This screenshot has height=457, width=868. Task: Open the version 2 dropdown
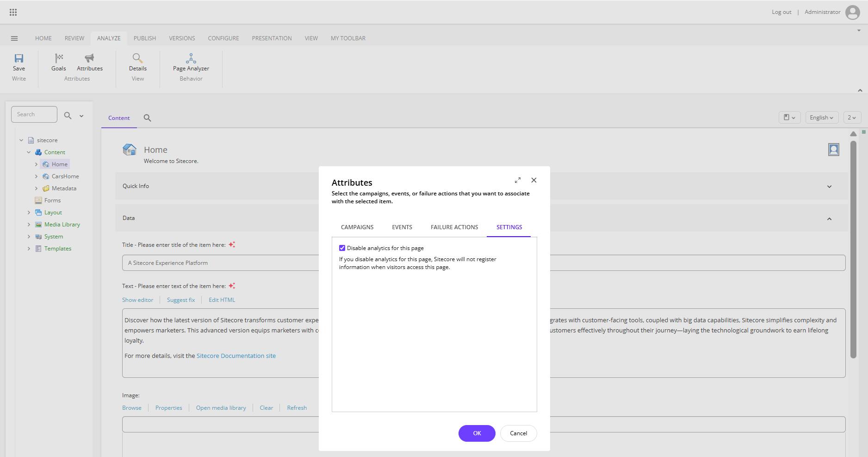(852, 118)
